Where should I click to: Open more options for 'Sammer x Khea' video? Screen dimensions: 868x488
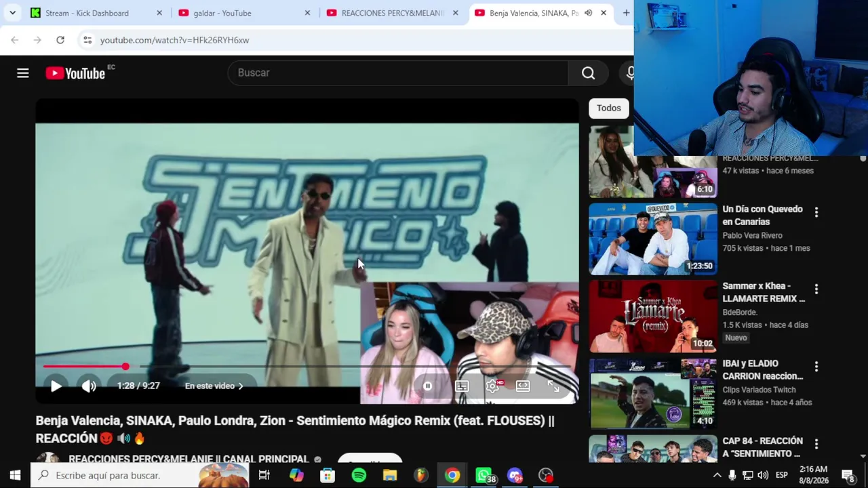pos(816,289)
